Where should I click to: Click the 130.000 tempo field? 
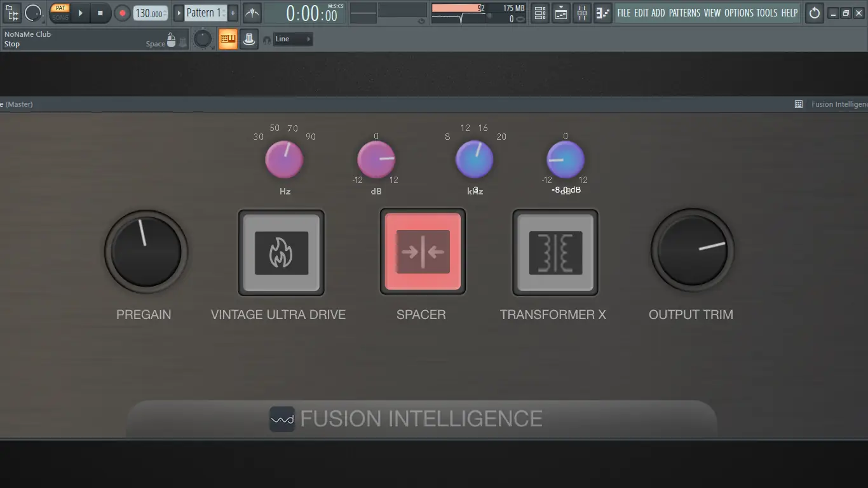click(151, 13)
